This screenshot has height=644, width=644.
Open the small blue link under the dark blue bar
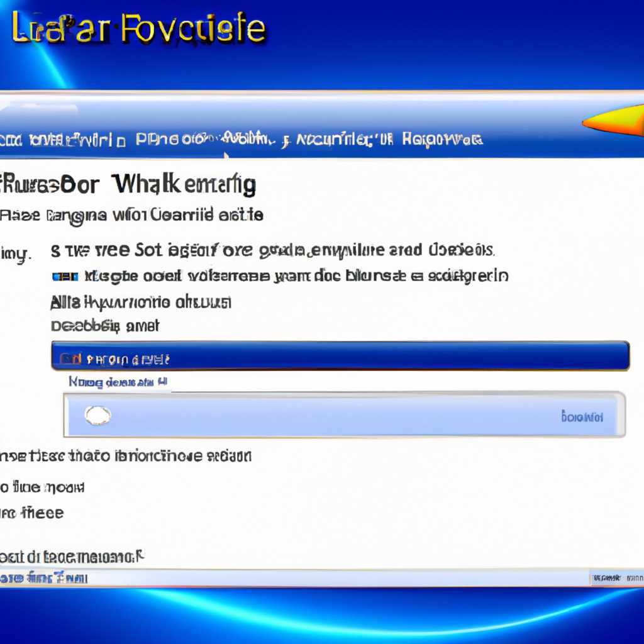pos(118,382)
